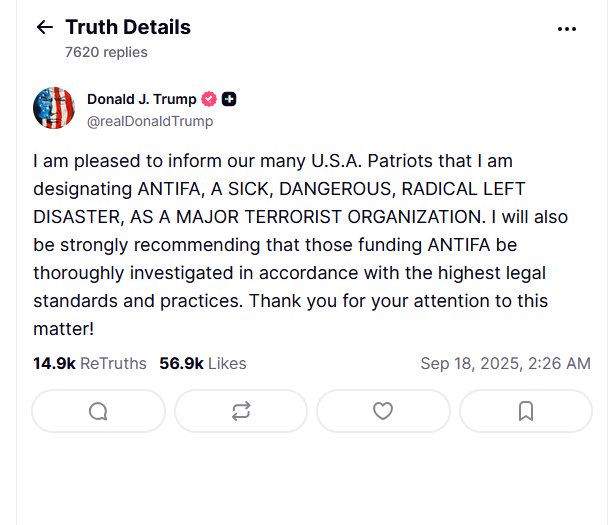The width and height of the screenshot is (616, 525).
Task: Click the Sep 18, 2025 timestamp
Action: pos(505,363)
